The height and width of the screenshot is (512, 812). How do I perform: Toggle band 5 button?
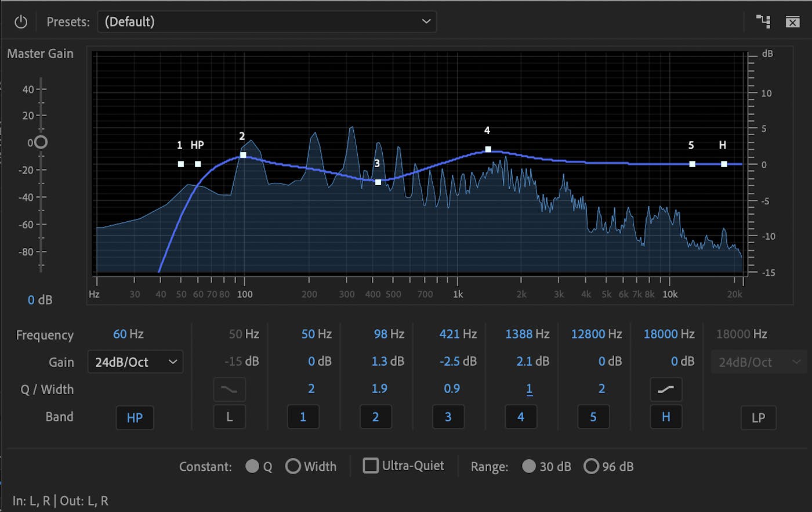tap(593, 417)
